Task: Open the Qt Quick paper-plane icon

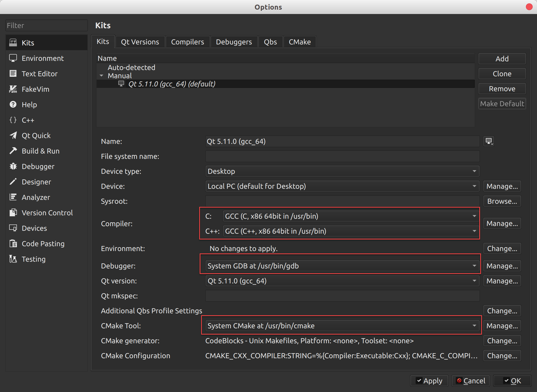Action: [x=13, y=135]
